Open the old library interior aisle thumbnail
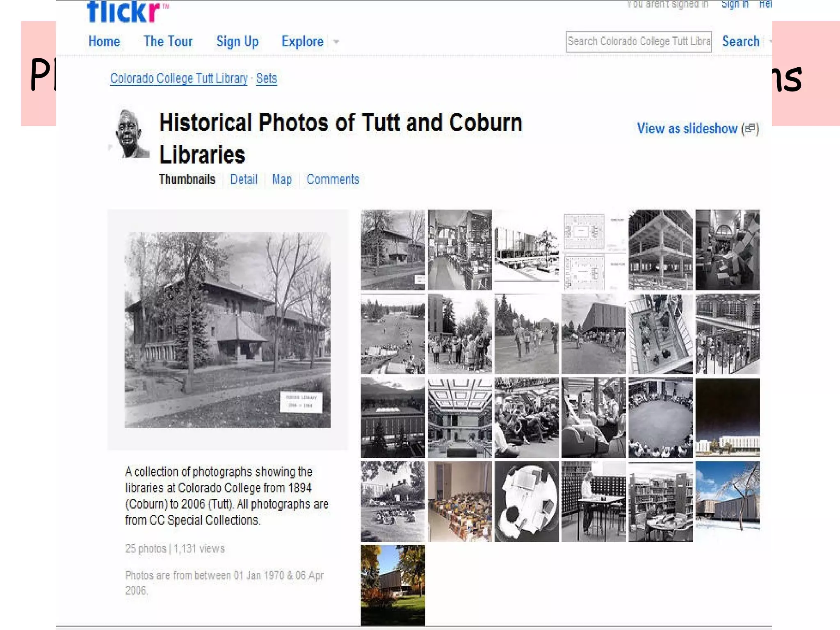Screen dimensions: 840x630 coord(460,250)
